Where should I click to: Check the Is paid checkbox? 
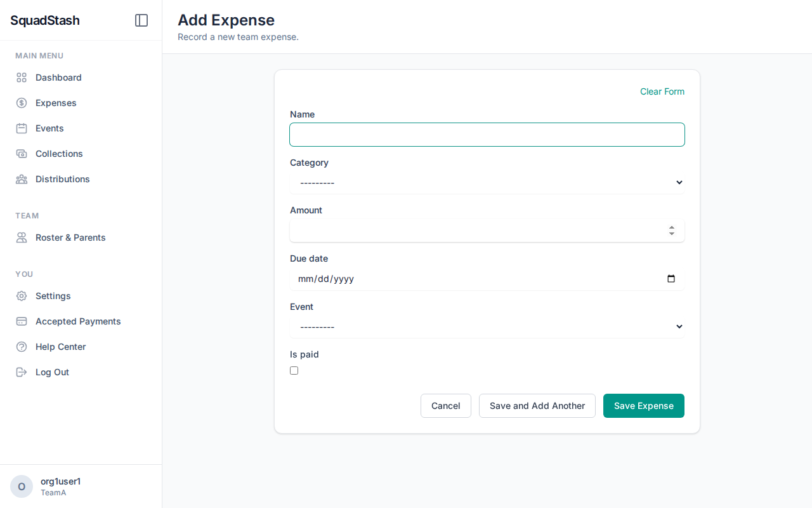[x=294, y=370]
